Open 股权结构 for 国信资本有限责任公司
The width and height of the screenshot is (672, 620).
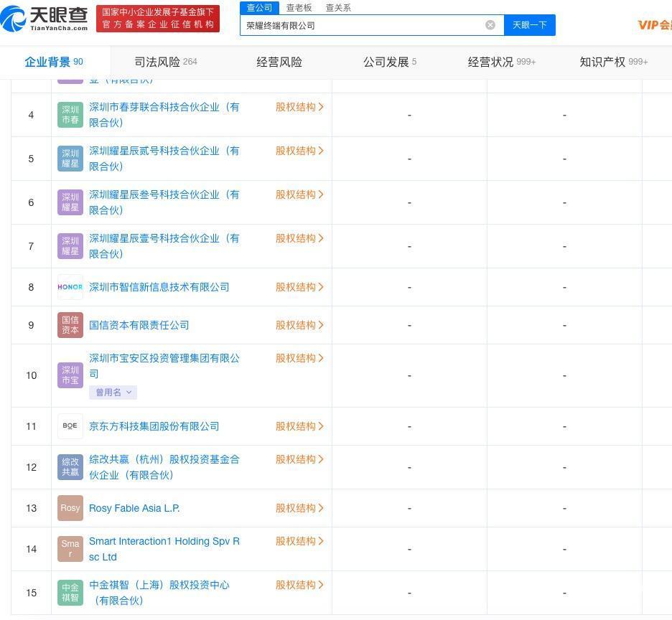[x=299, y=325]
